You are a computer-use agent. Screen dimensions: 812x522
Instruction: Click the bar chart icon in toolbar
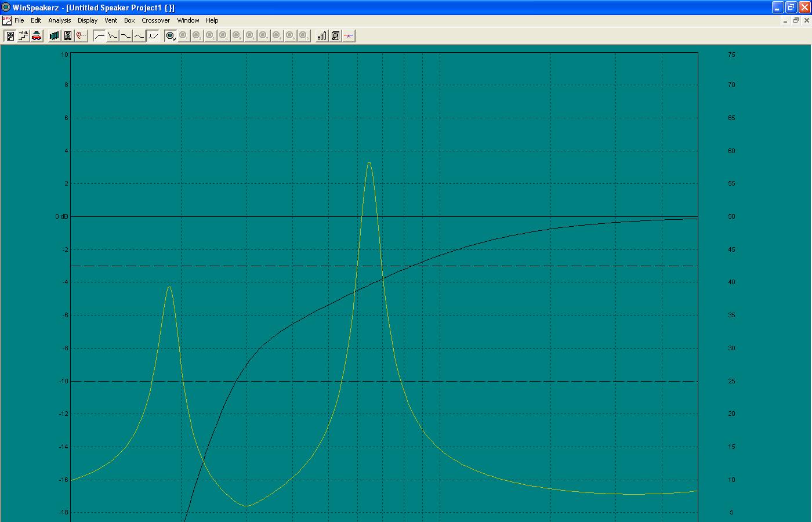point(322,36)
